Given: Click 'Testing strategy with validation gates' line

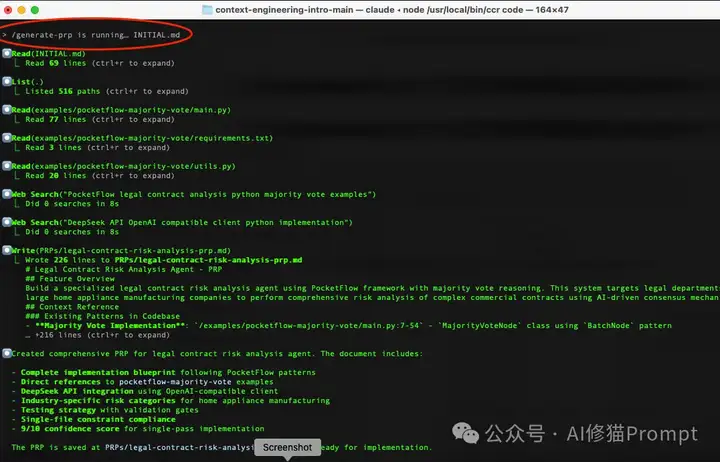Looking at the screenshot, I should [x=105, y=410].
